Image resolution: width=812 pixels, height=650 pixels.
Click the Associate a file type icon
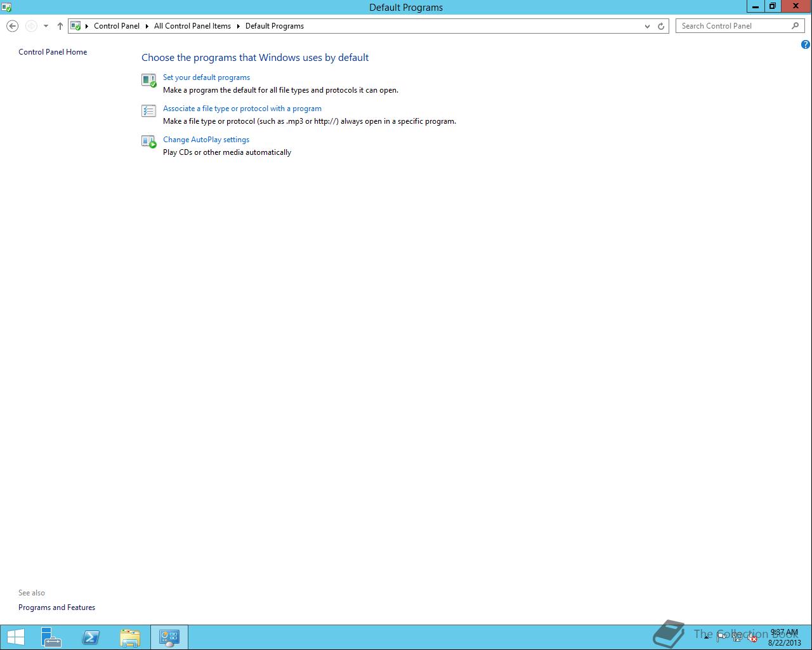coord(148,111)
